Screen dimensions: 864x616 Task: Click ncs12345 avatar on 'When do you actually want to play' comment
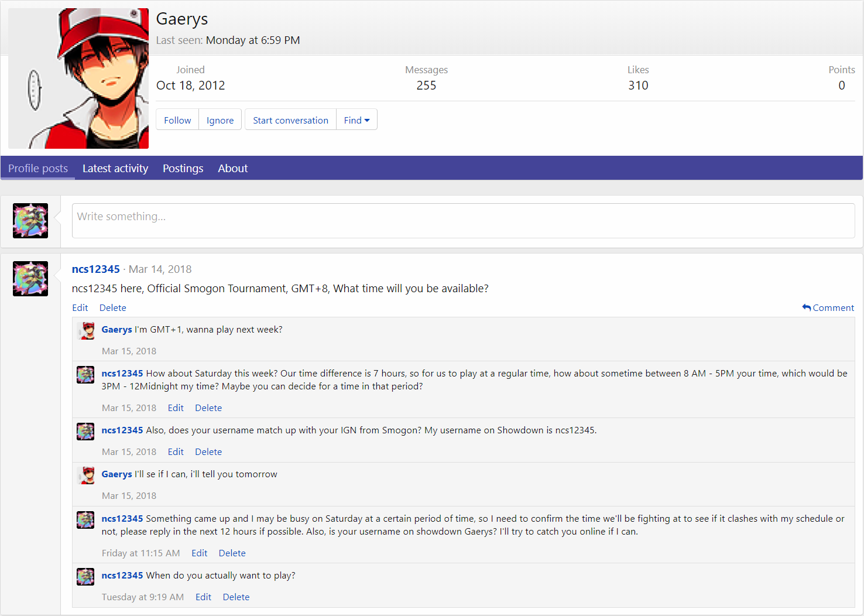click(86, 577)
